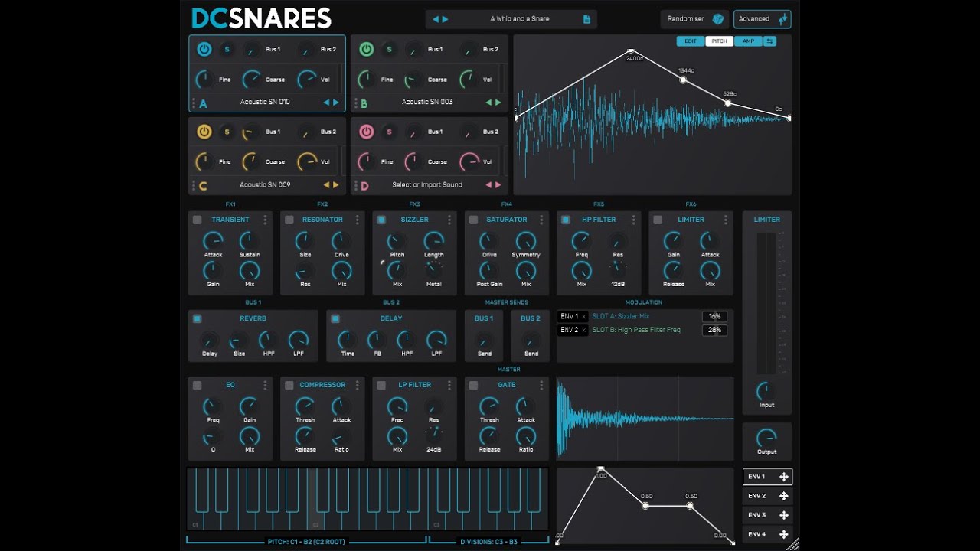The height and width of the screenshot is (551, 980).
Task: Open the Transient module options menu
Action: [266, 220]
